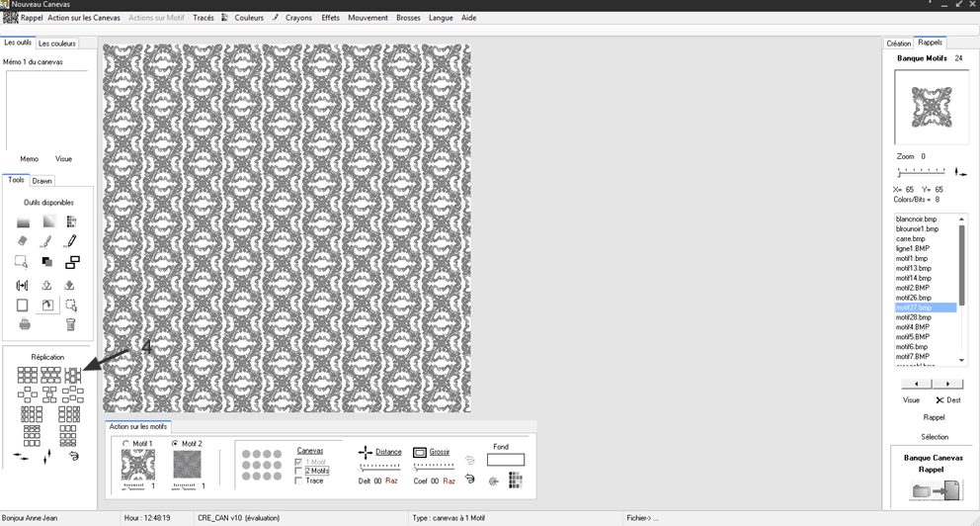The image size is (980, 526).
Task: Click Raz next to Delt
Action: coord(391,481)
